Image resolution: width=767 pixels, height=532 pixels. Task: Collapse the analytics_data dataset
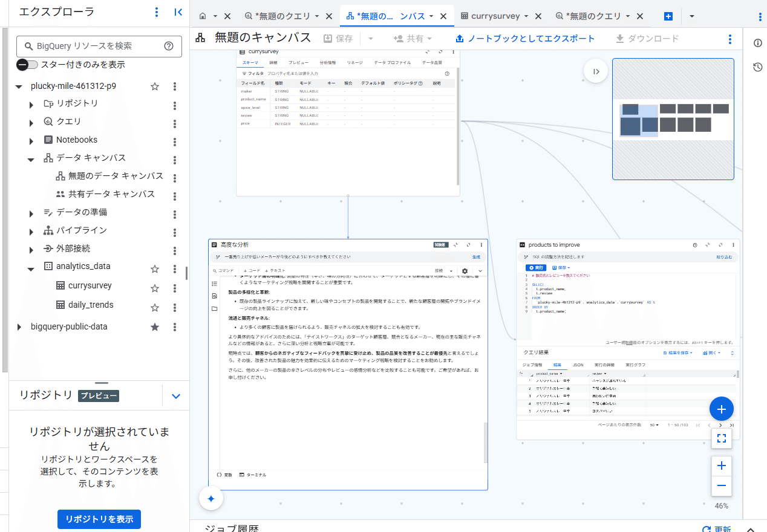(x=31, y=266)
